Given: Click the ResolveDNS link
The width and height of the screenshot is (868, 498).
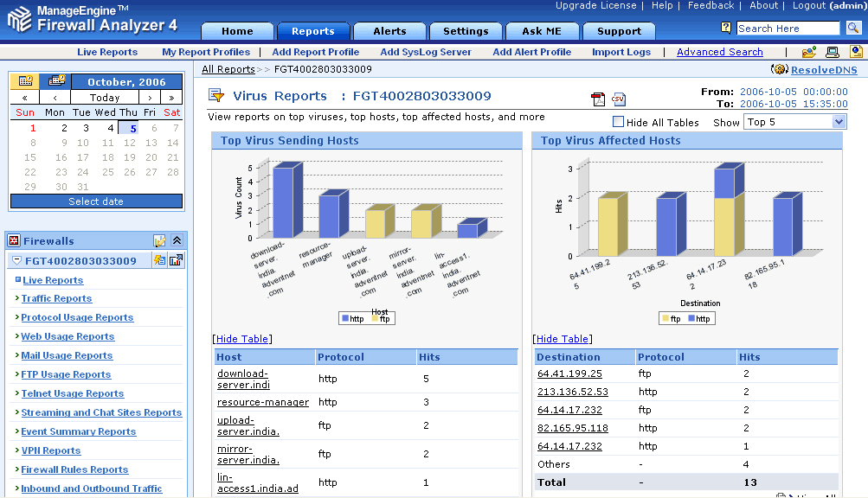Looking at the screenshot, I should [x=824, y=70].
